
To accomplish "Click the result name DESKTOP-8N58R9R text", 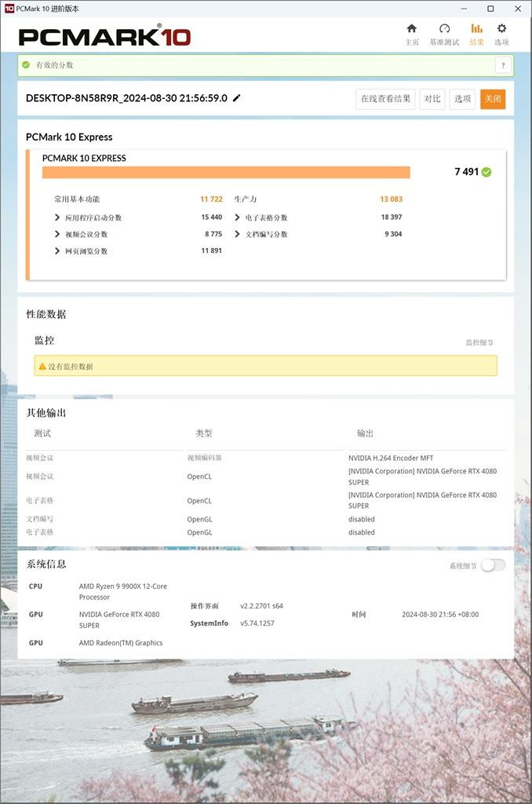I will click(126, 98).
